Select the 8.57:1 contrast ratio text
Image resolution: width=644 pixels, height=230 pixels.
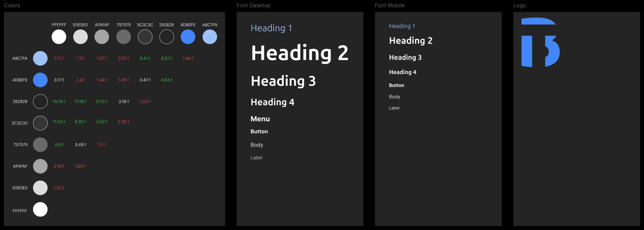[166, 58]
